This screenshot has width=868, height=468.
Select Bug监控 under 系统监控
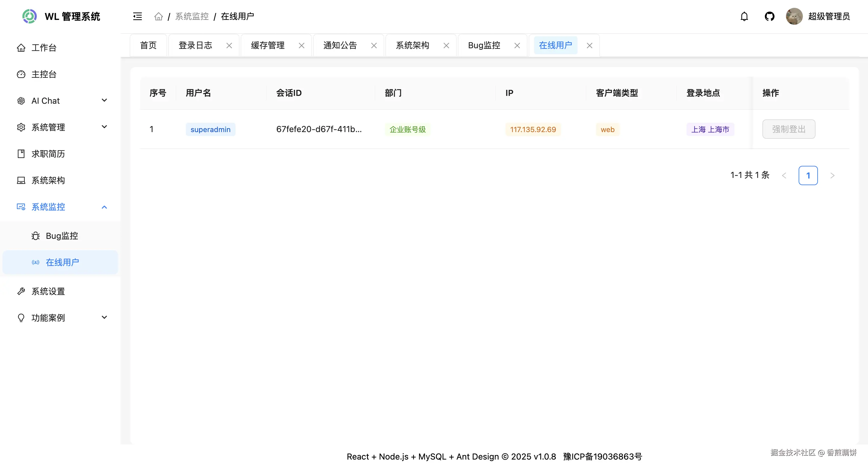pyautogui.click(x=62, y=236)
